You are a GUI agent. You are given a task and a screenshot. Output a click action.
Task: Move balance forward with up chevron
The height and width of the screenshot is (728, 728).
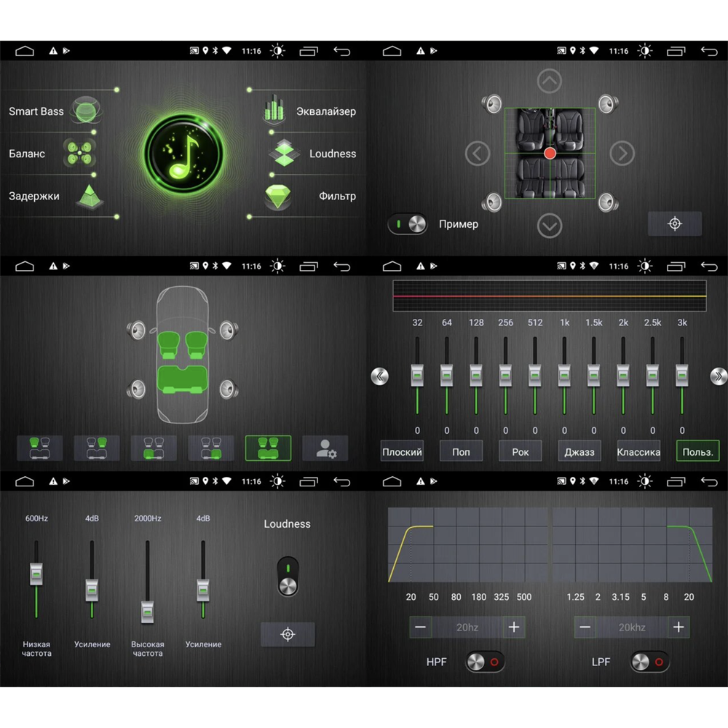point(549,82)
